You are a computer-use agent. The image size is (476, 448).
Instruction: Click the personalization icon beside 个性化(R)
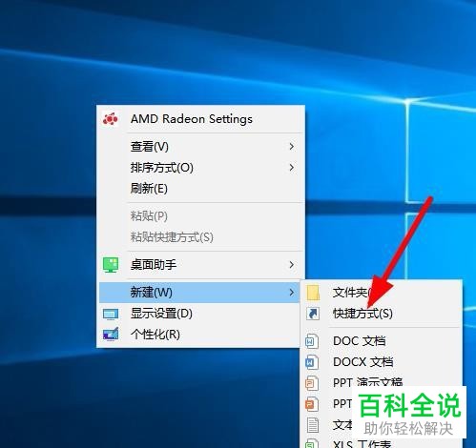click(111, 335)
